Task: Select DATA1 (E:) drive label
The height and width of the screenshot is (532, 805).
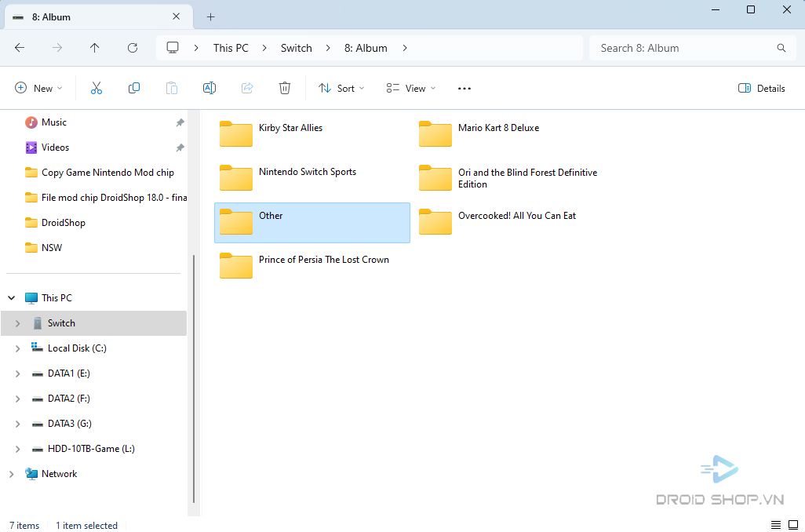Action: [x=69, y=373]
